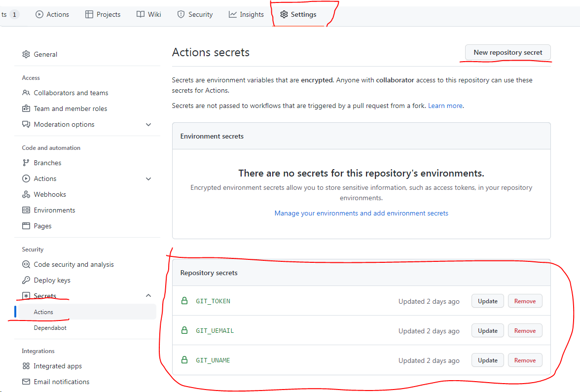Click the General gear icon in sidebar
This screenshot has height=392, width=580.
pyautogui.click(x=26, y=54)
